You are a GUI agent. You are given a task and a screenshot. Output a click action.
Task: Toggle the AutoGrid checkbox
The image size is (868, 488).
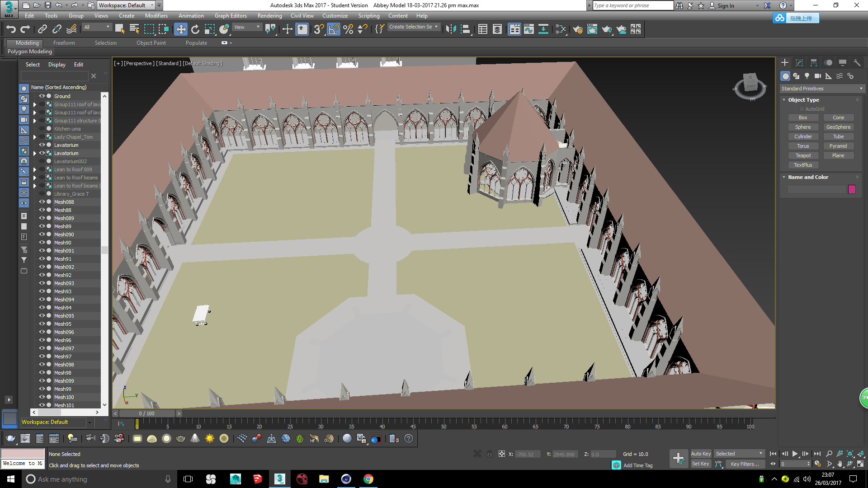802,109
